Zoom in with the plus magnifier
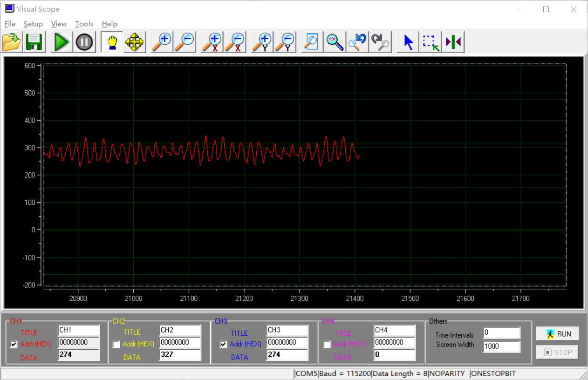 [x=162, y=42]
